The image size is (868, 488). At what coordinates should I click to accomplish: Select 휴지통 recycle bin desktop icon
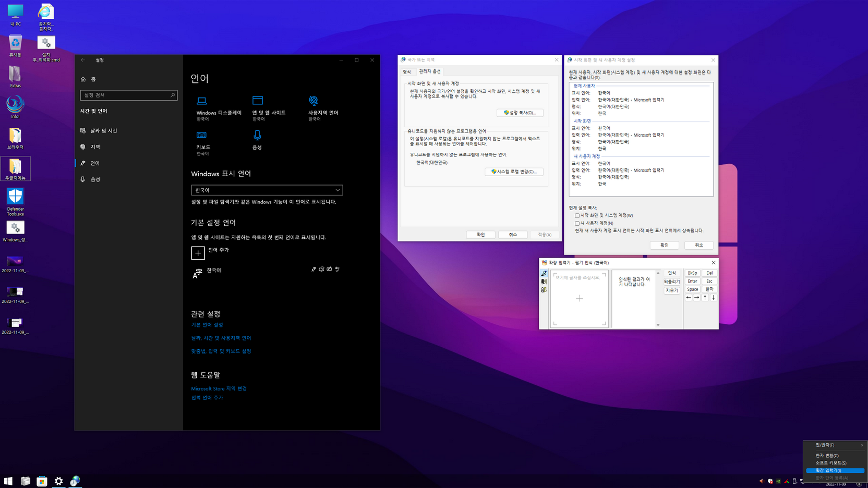(x=15, y=46)
